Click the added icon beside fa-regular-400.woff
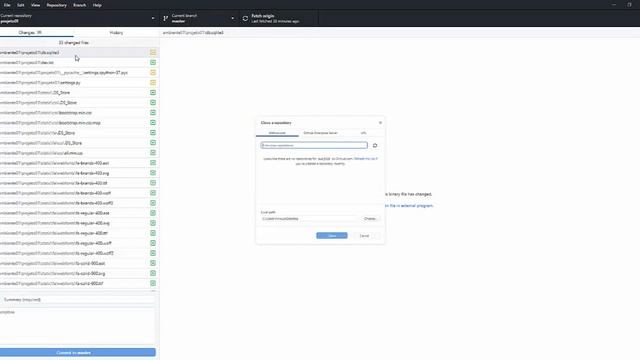This screenshot has width=640, height=360. coord(153,243)
